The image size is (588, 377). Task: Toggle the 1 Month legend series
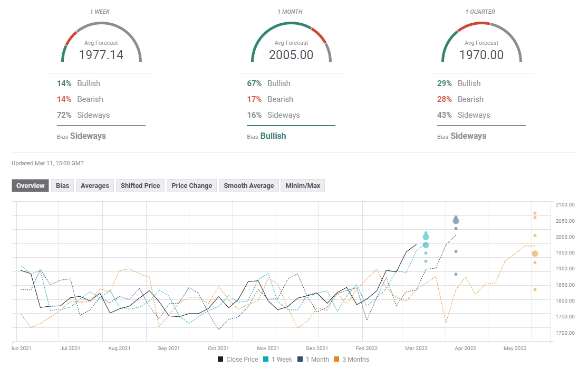coord(317,360)
